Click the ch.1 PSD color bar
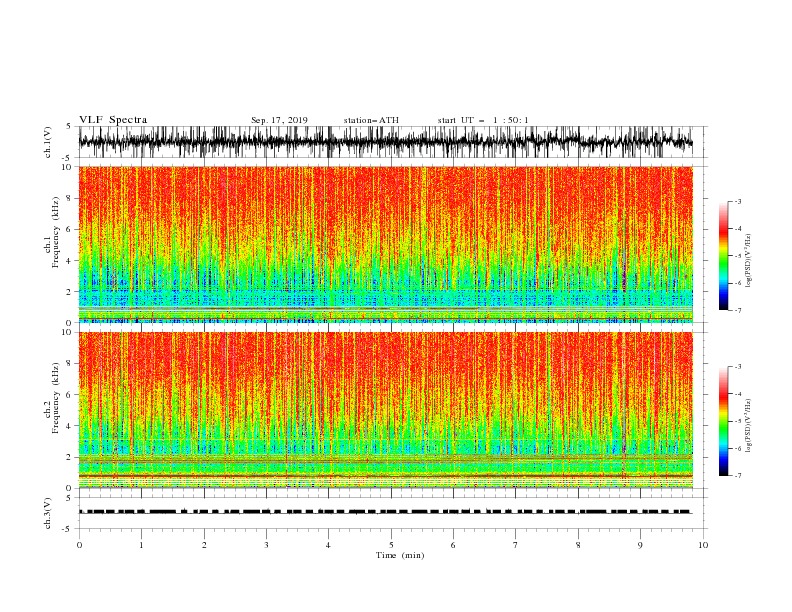Screen dimensions: 792x612 click(723, 255)
